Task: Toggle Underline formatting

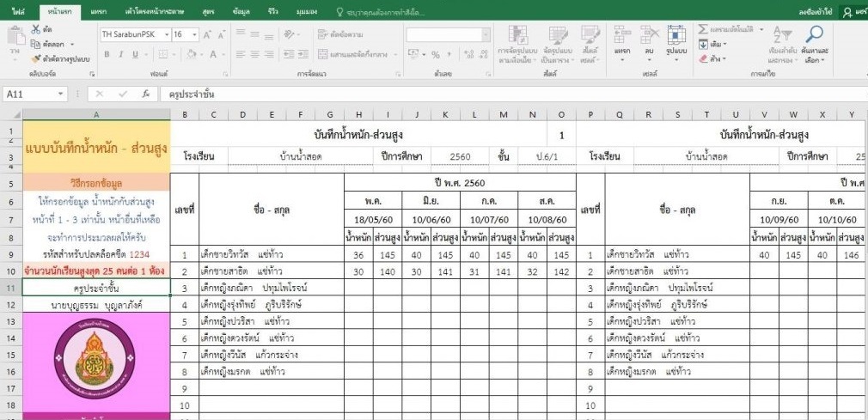Action: [x=134, y=54]
